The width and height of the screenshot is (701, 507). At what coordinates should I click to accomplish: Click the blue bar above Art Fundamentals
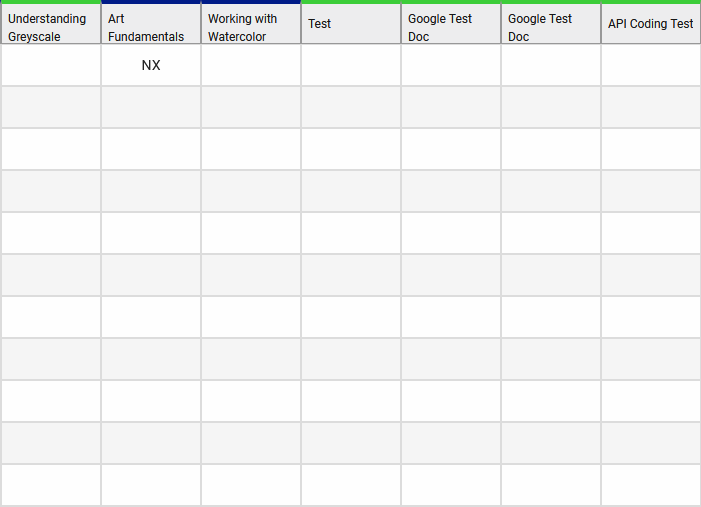(151, 2)
